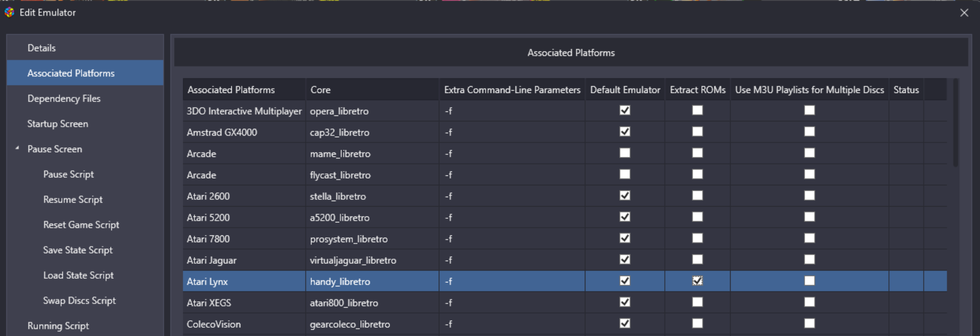The width and height of the screenshot is (980, 336).
Task: Uncheck Default Emulator for Atari 2600
Action: [625, 195]
